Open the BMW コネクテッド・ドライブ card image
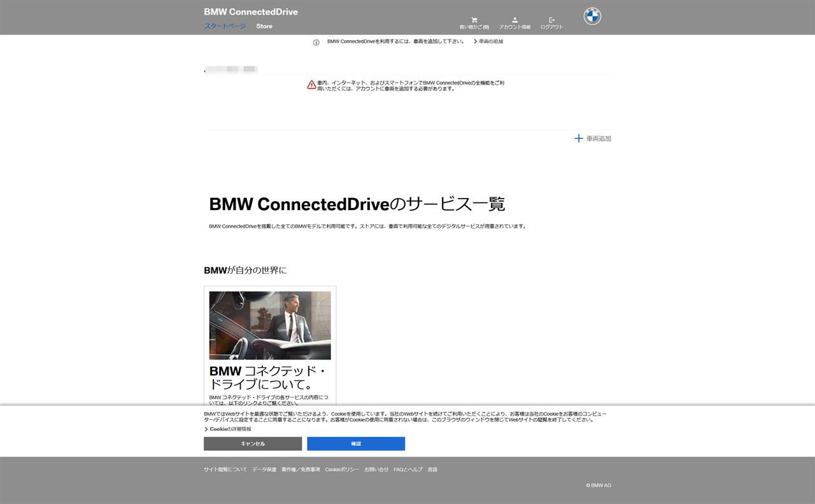The height and width of the screenshot is (504, 815). click(270, 325)
